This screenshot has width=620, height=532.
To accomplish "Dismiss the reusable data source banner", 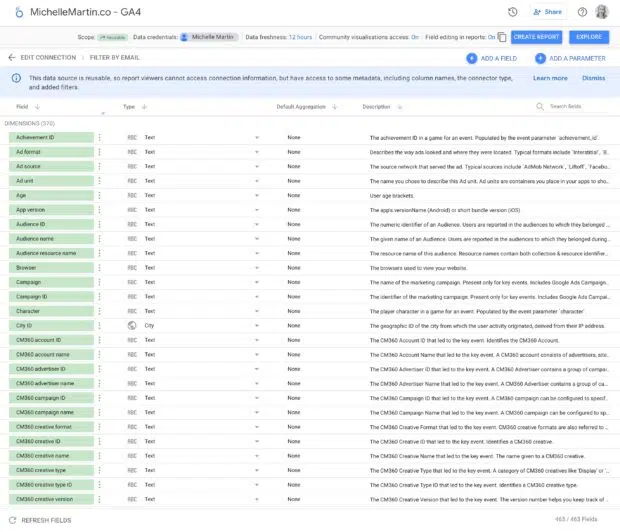I will tap(594, 78).
